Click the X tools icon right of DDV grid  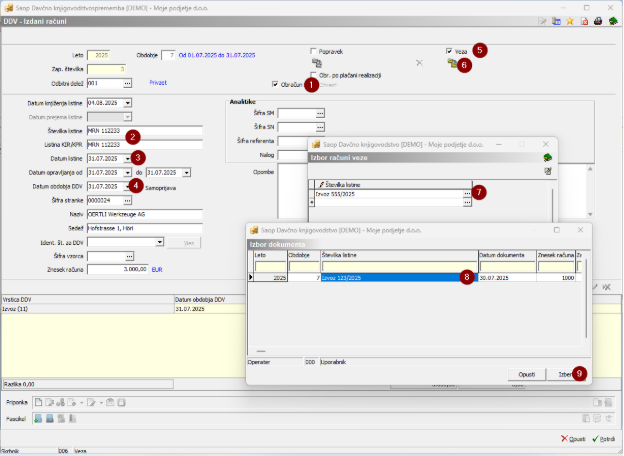[607, 287]
